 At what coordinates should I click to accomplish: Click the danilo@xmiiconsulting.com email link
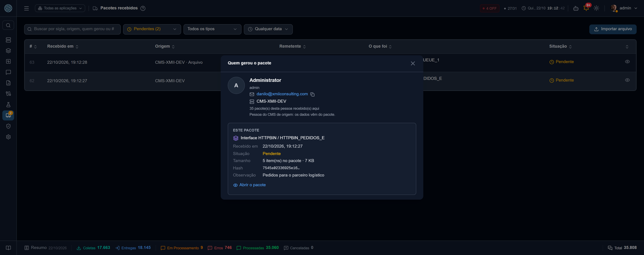(282, 94)
